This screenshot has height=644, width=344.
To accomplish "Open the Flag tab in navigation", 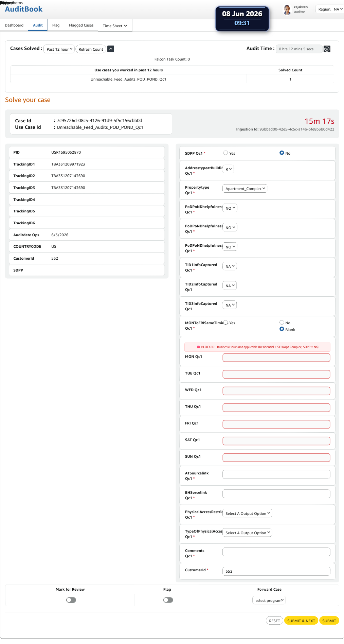I will 56,25.
